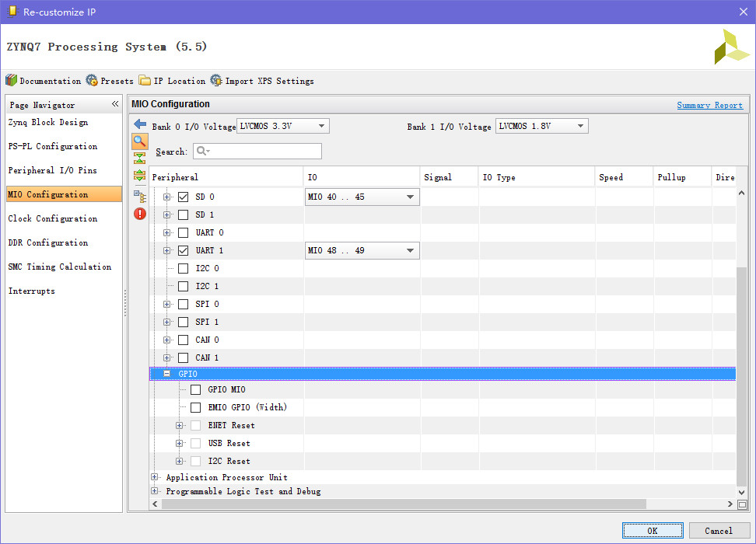The width and height of the screenshot is (756, 544).
Task: Collapse the GPIO tree node
Action: coord(166,374)
